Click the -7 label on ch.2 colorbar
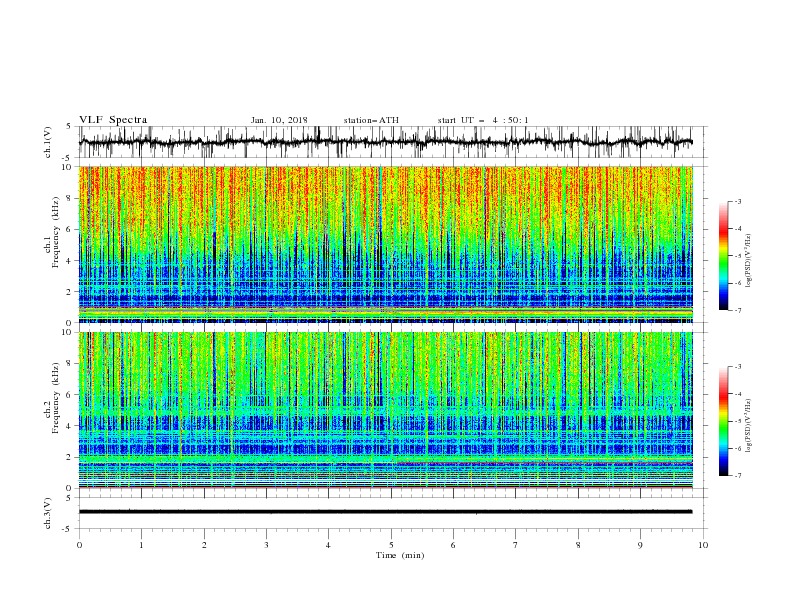 pyautogui.click(x=738, y=476)
